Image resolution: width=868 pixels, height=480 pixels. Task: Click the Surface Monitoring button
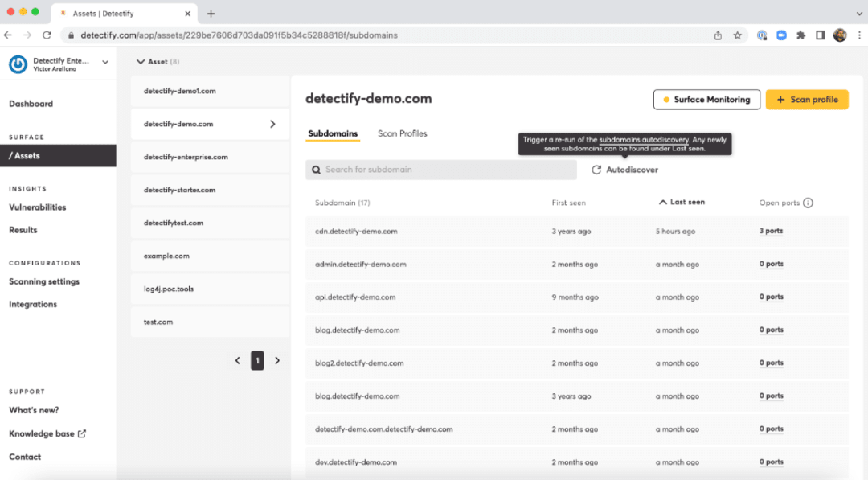(x=706, y=100)
